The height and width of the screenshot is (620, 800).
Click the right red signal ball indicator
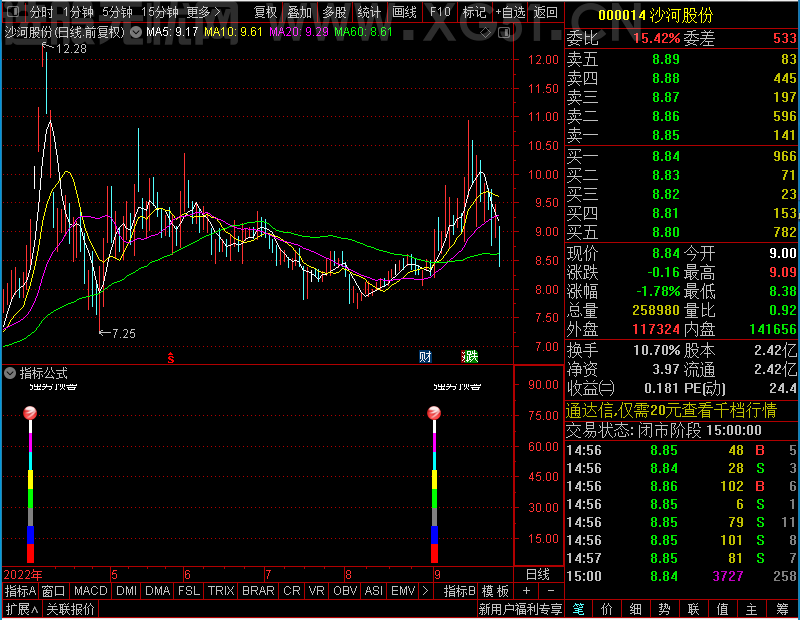(x=434, y=412)
